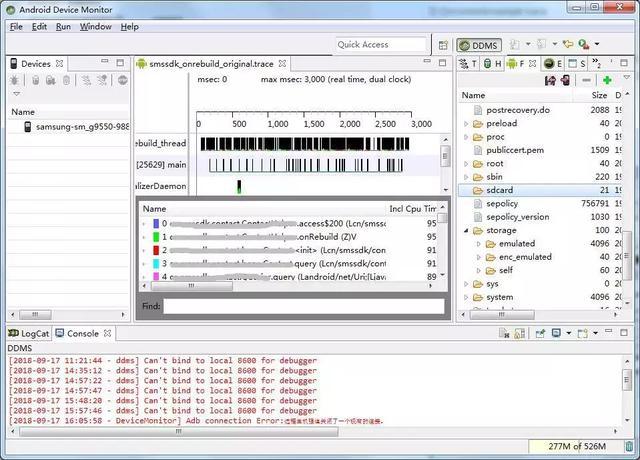Click the [25629] main thread label
This screenshot has width=640, height=460.
[161, 164]
